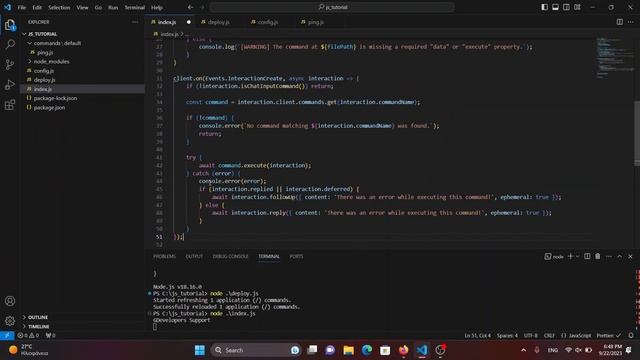Open the Go menu
640x360 pixels.
[x=98, y=7]
